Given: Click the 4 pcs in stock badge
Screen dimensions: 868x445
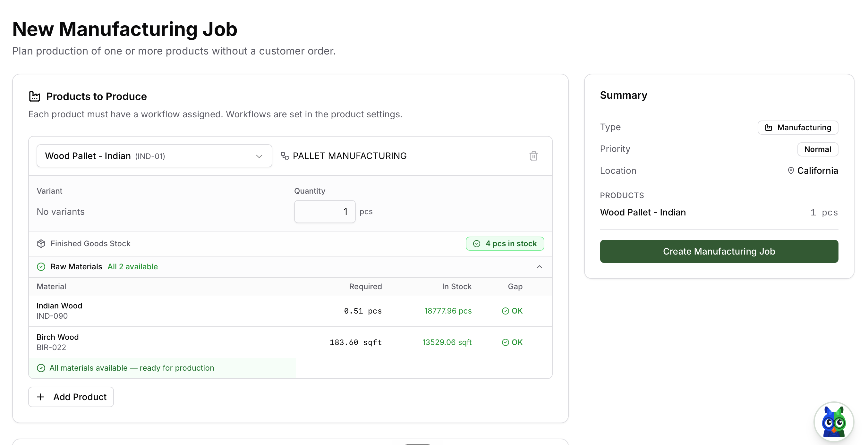Looking at the screenshot, I should pyautogui.click(x=505, y=244).
